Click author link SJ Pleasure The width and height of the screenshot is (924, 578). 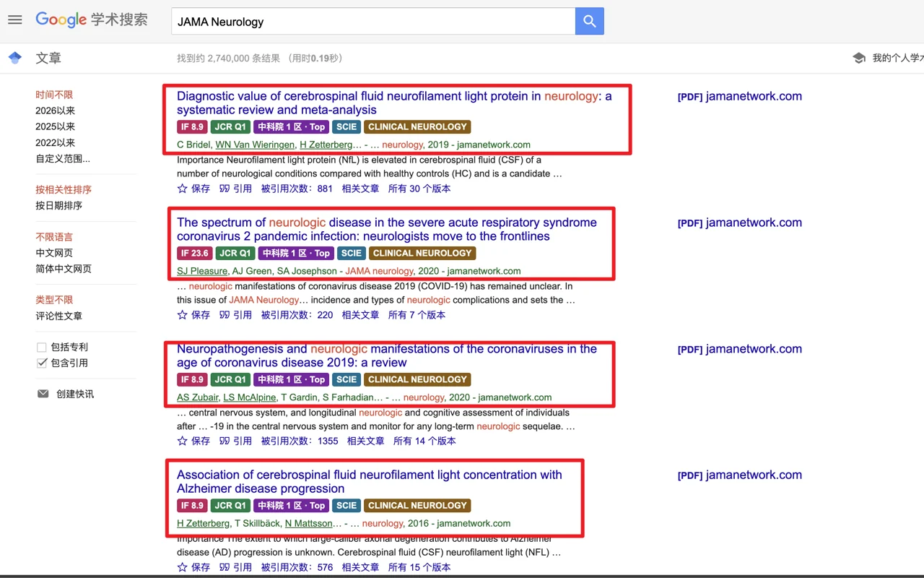click(x=202, y=271)
